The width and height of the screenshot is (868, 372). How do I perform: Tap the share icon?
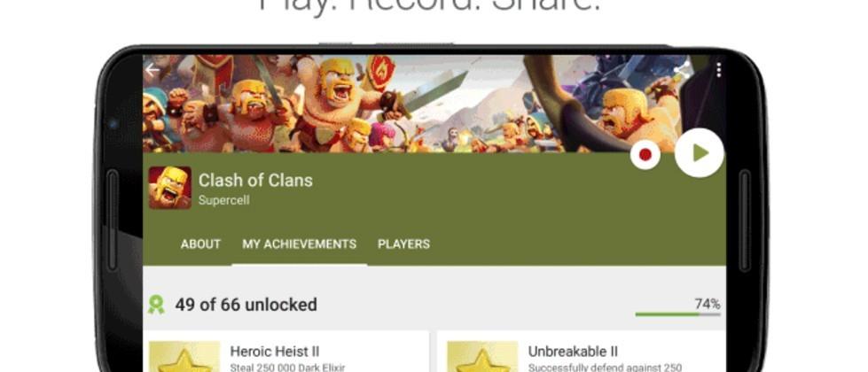[682, 70]
